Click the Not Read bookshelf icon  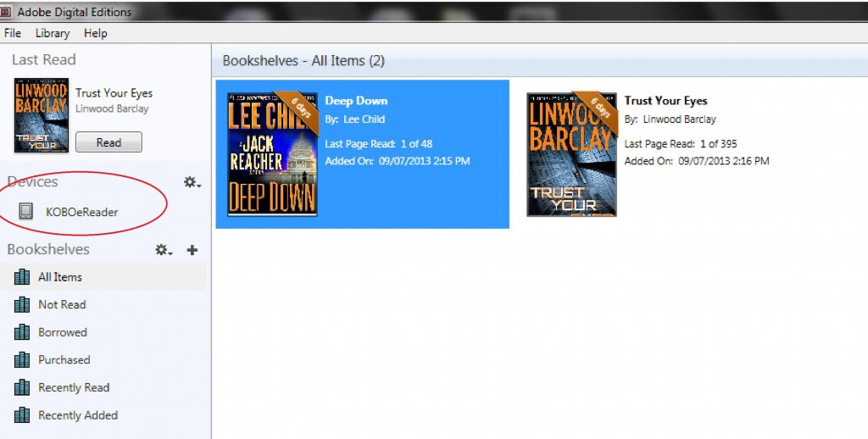(x=22, y=304)
